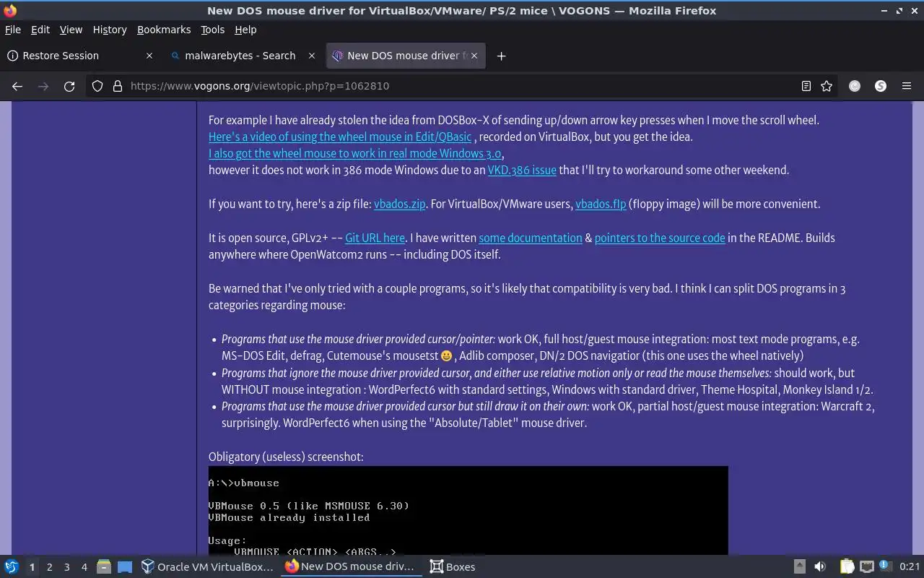The width and height of the screenshot is (924, 578).
Task: Open the View menu
Action: coord(71,30)
